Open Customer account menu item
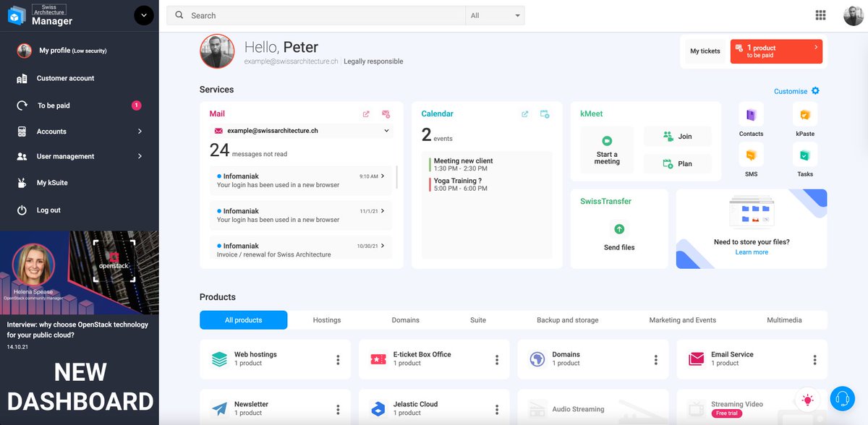The width and height of the screenshot is (868, 425). click(65, 78)
